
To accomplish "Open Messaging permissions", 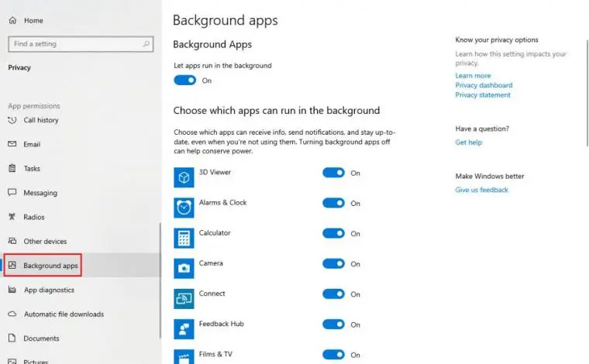I will (x=40, y=193).
